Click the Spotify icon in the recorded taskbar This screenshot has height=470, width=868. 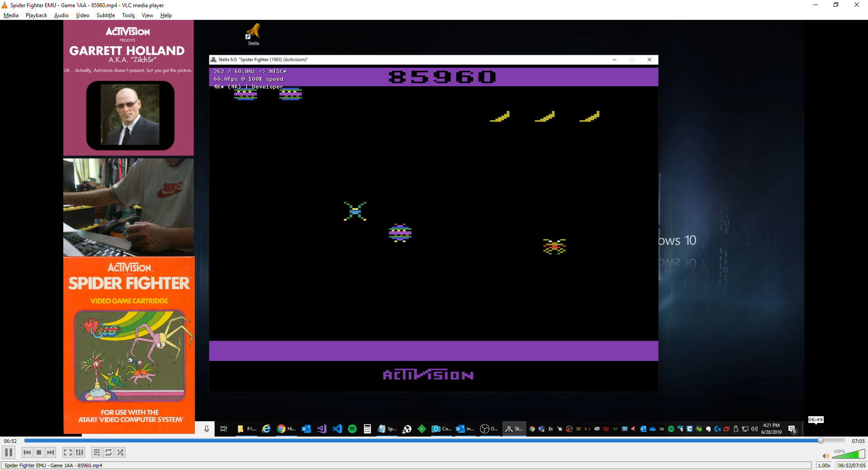point(352,429)
